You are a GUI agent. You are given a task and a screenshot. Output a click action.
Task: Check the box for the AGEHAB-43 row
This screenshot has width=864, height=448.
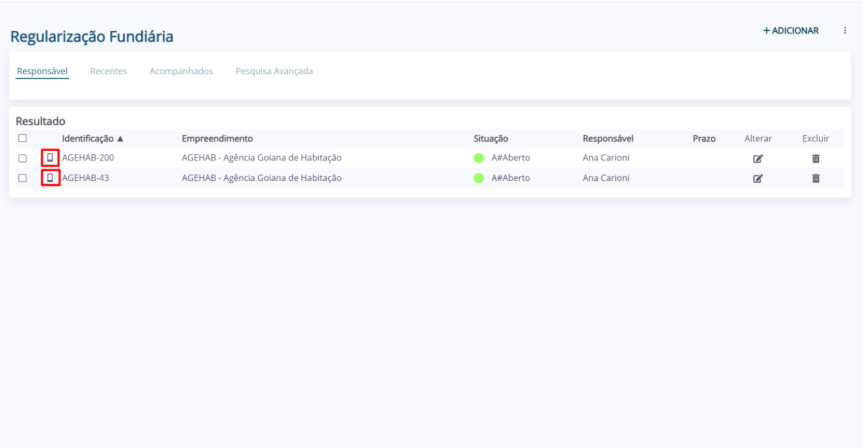[x=23, y=178]
